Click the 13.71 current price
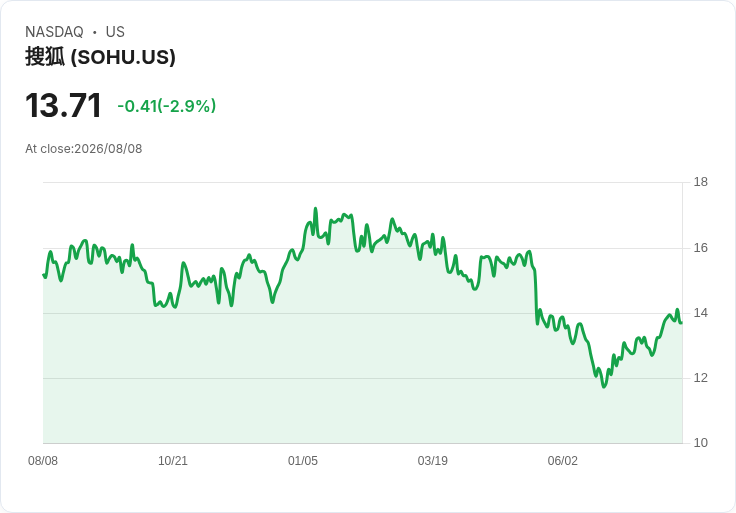Image resolution: width=736 pixels, height=513 pixels. coord(63,105)
